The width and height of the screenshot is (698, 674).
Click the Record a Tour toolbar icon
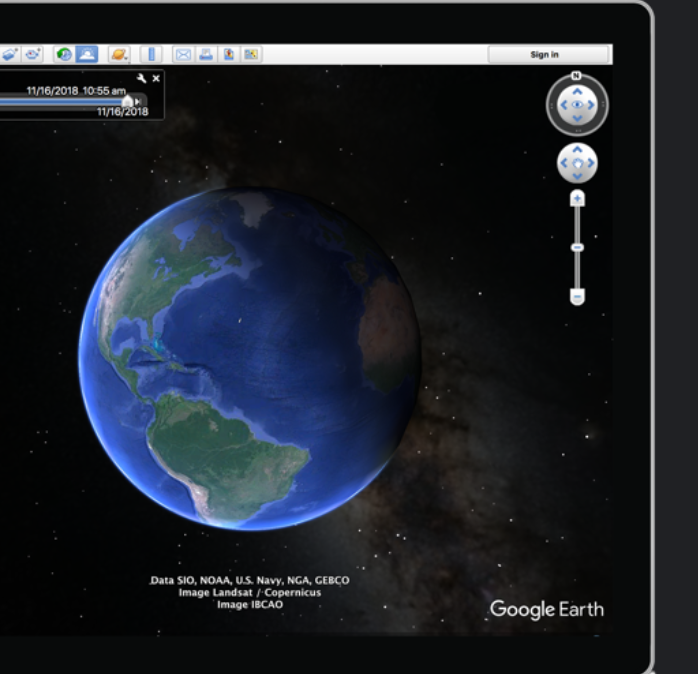click(x=32, y=54)
